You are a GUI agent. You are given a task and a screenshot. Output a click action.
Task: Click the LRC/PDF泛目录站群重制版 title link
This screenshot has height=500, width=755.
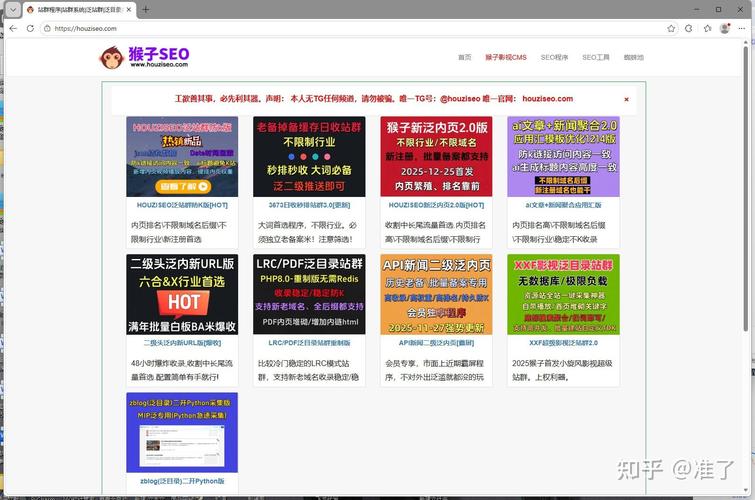pyautogui.click(x=309, y=343)
